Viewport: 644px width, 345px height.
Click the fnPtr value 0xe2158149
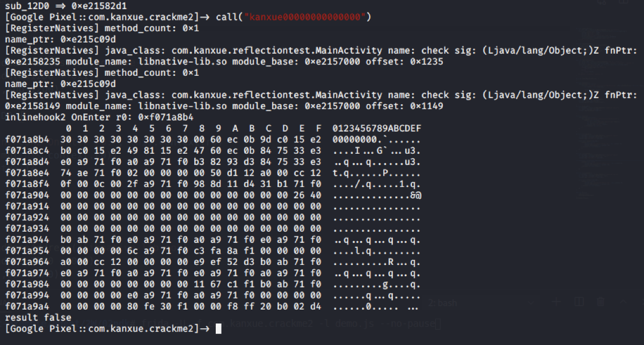tap(31, 106)
